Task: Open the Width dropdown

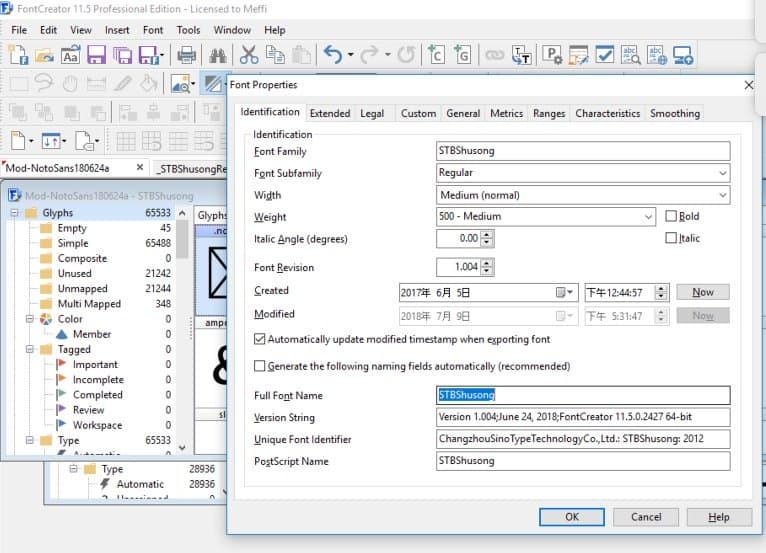Action: click(723, 195)
